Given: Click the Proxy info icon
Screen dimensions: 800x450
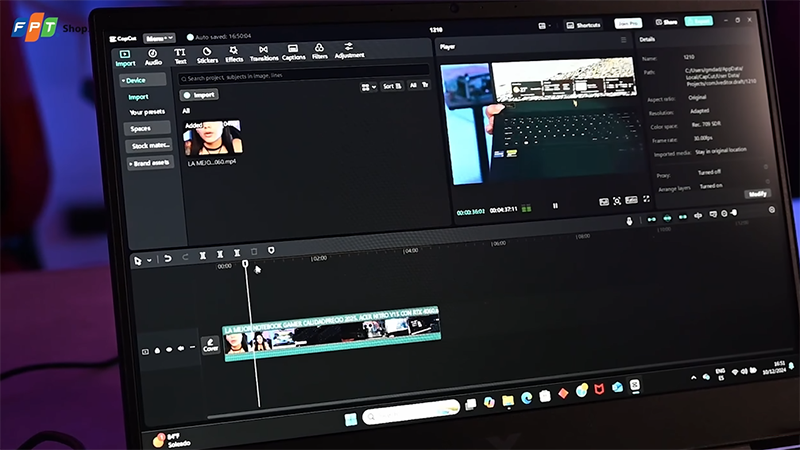Looking at the screenshot, I should 765,167.
